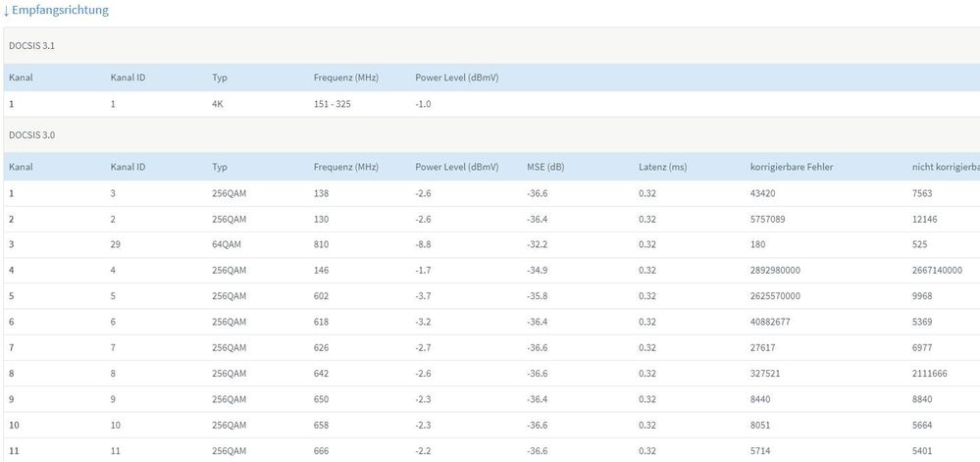This screenshot has height=462, width=980.
Task: Click correctable errors value 8051
Action: 760,425
